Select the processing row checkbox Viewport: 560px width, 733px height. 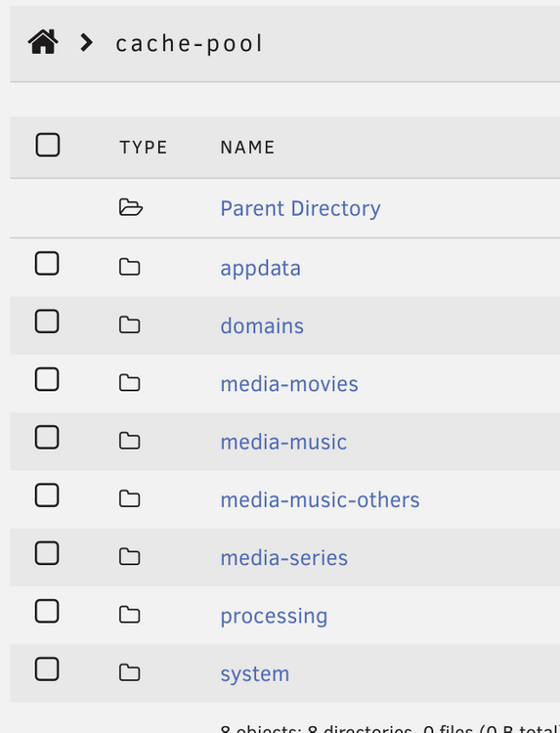pos(47,611)
